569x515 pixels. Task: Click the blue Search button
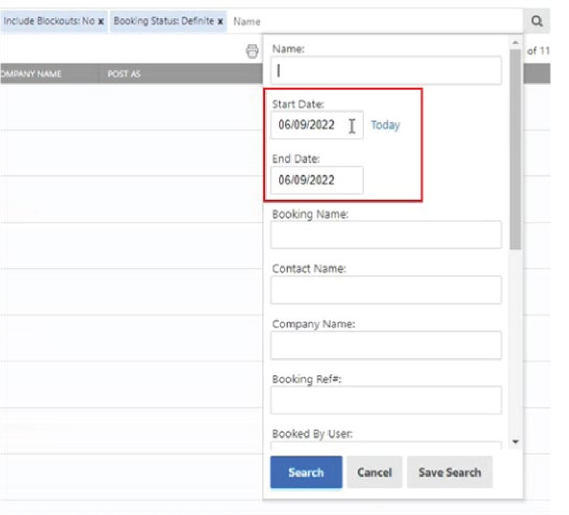click(x=306, y=472)
